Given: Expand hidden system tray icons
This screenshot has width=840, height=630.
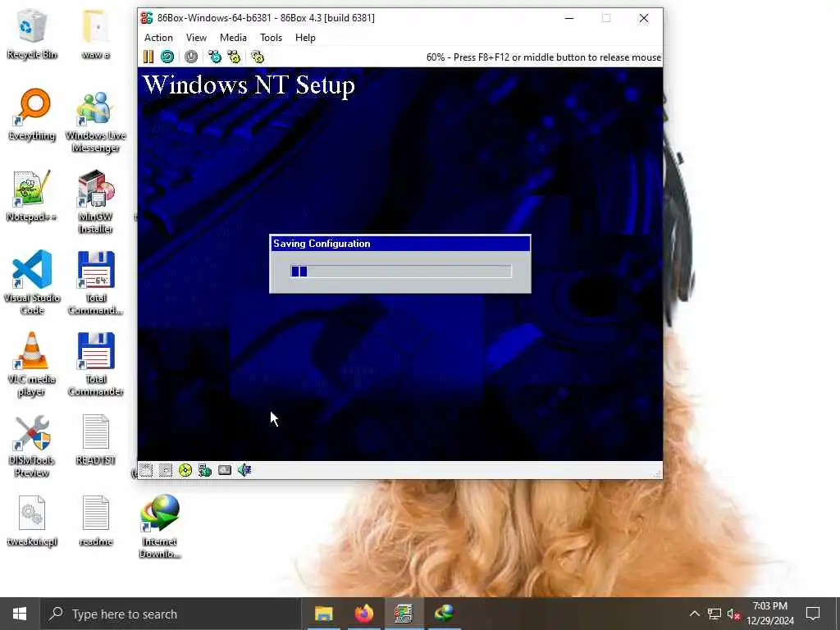Looking at the screenshot, I should click(694, 614).
